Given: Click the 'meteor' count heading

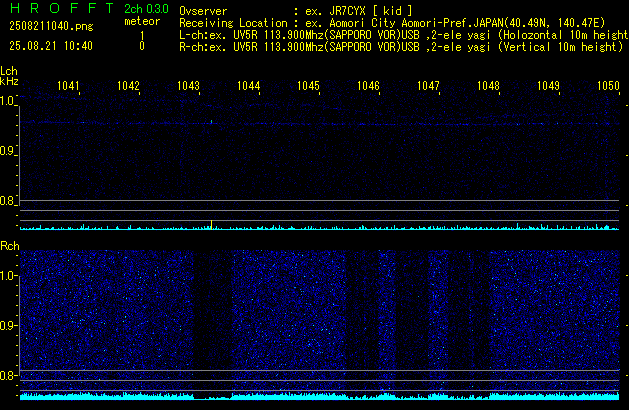Looking at the screenshot, I should click(142, 21).
